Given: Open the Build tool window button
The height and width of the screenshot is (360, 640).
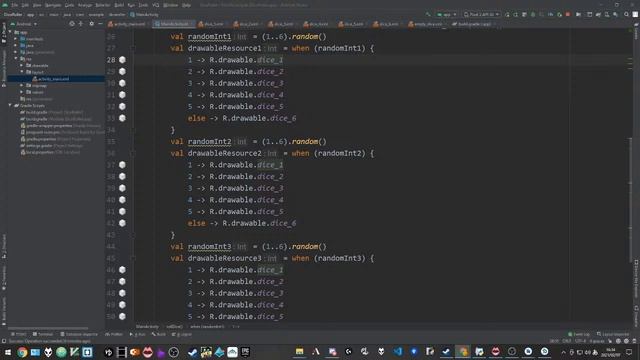Looking at the screenshot, I should click(x=159, y=334).
